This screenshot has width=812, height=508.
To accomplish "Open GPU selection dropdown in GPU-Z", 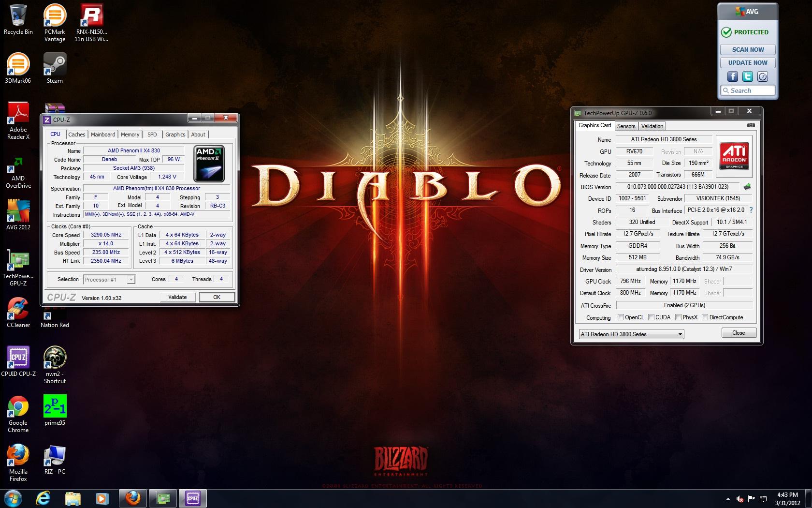I will pos(631,334).
